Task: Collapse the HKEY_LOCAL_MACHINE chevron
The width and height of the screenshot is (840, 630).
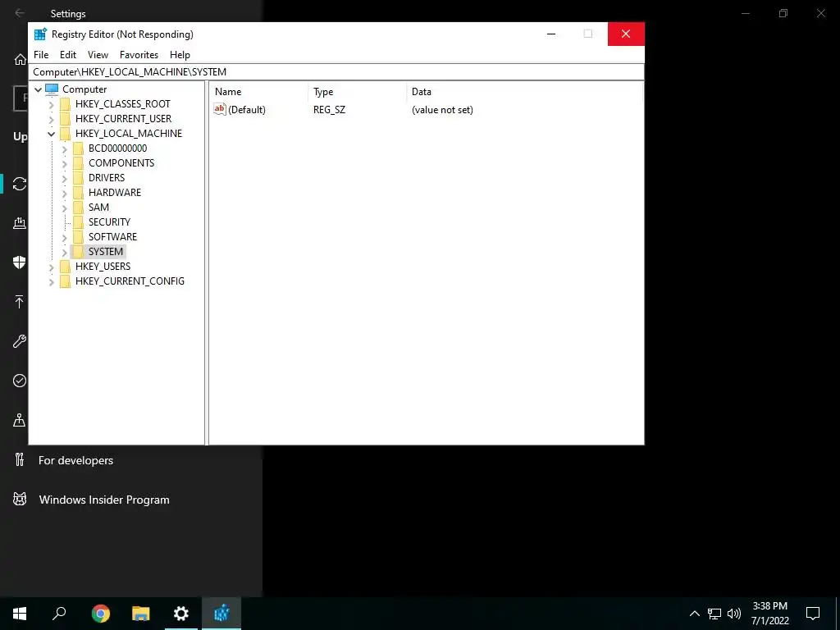Action: [x=52, y=134]
